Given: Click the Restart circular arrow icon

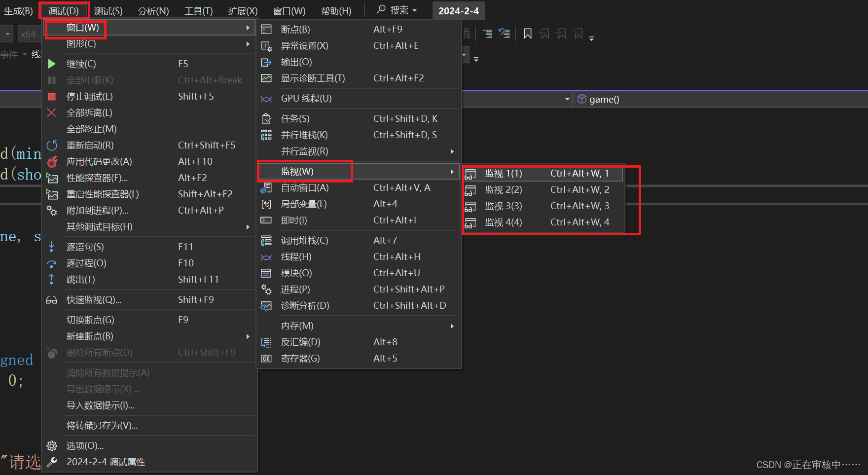Looking at the screenshot, I should 51,145.
